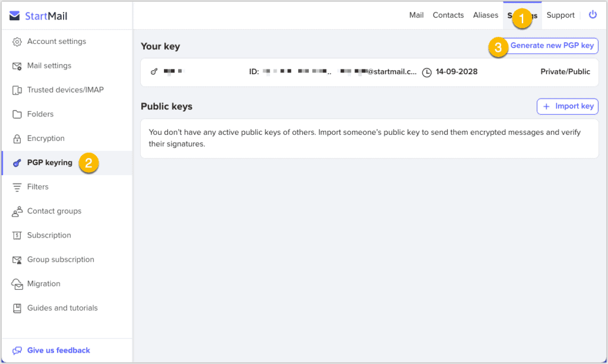608x364 pixels.
Task: Click the Mail settings envelope icon
Action: pos(17,66)
